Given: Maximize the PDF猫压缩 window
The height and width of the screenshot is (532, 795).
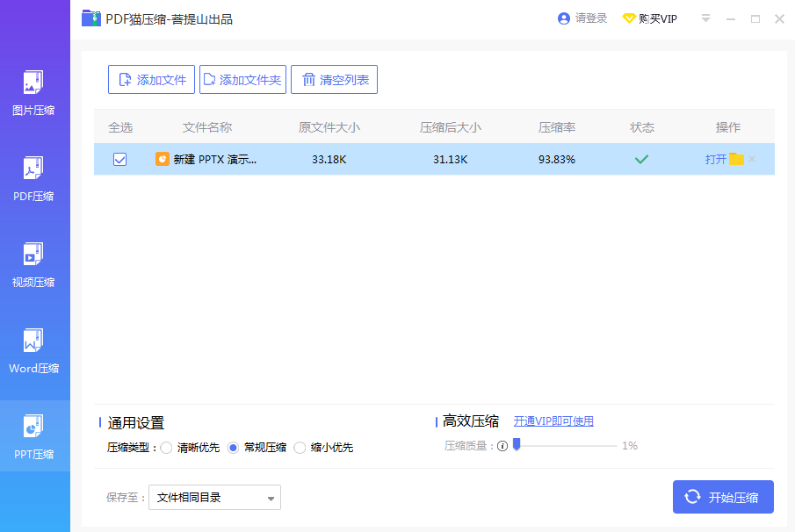Looking at the screenshot, I should coord(755,19).
